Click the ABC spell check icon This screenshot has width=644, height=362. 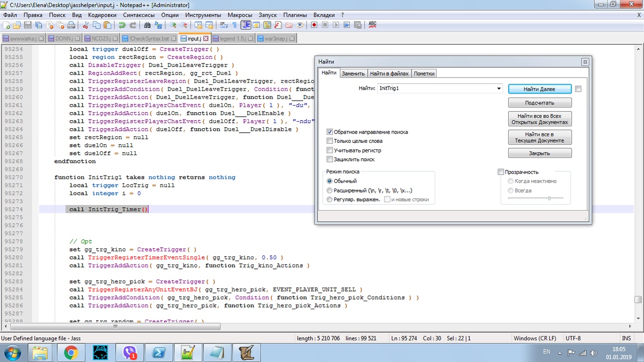tap(372, 25)
